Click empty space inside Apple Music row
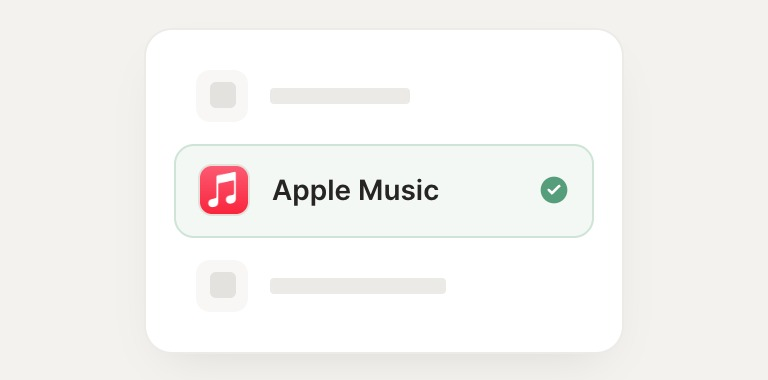Image resolution: width=768 pixels, height=380 pixels. [x=490, y=191]
